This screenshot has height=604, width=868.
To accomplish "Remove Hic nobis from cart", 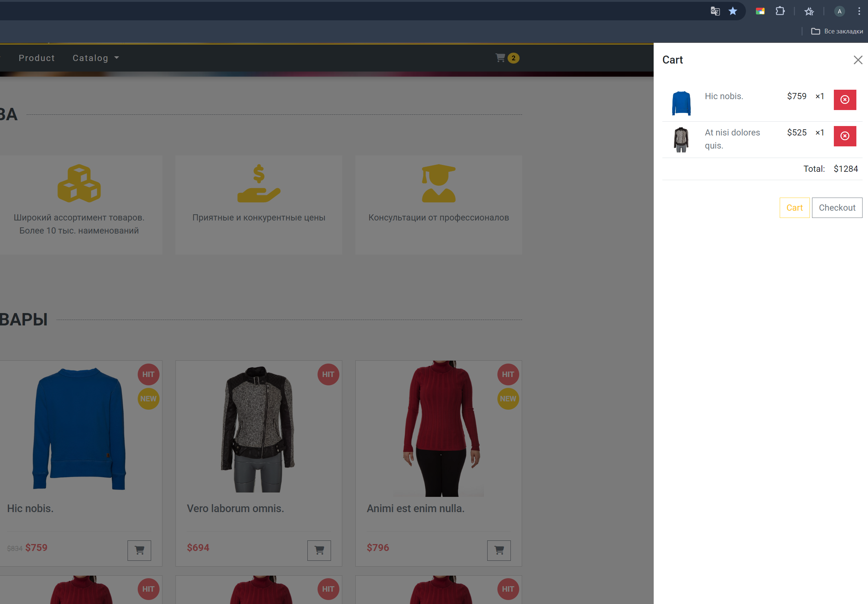I will pos(844,100).
